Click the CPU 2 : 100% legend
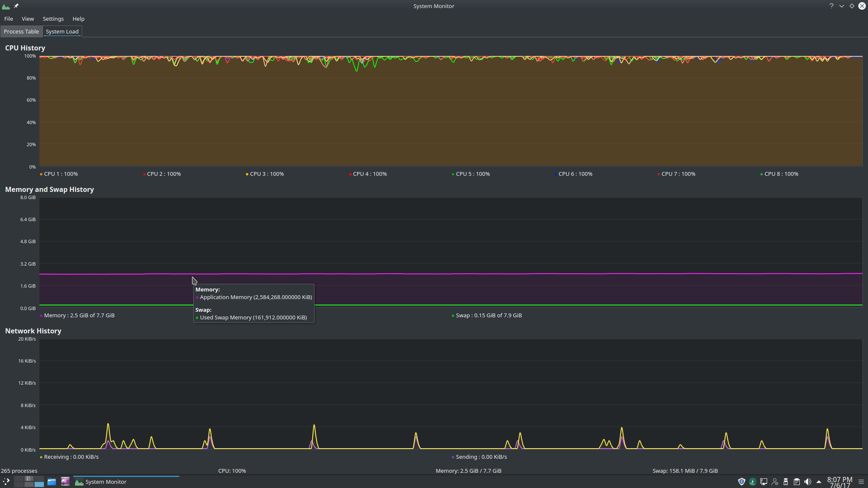This screenshot has width=868, height=488. pos(162,174)
